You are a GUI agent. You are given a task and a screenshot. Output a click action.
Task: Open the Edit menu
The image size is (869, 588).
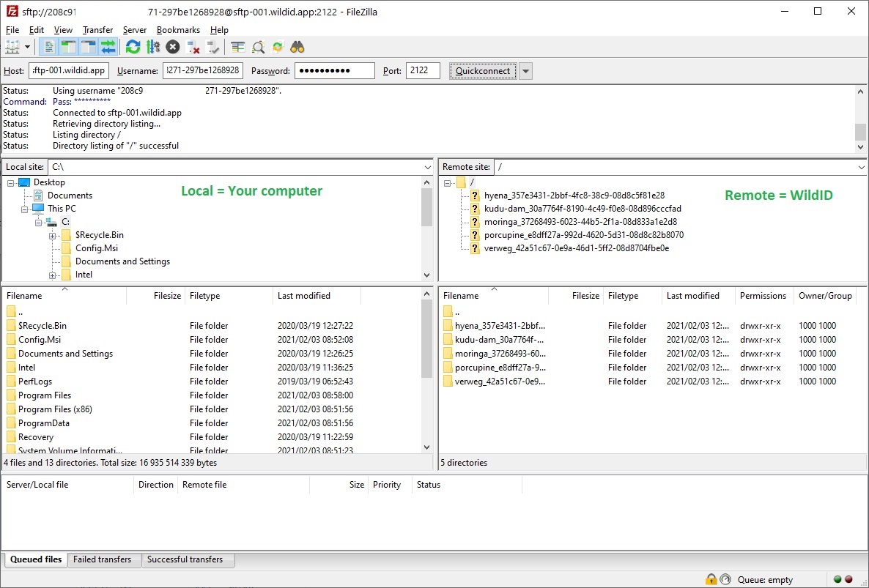(x=37, y=30)
